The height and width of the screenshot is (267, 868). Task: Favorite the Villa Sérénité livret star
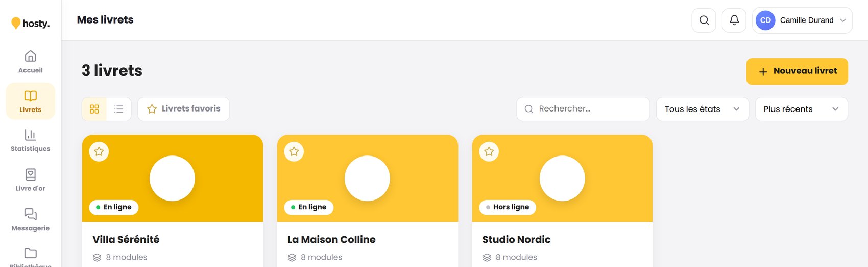click(x=99, y=151)
